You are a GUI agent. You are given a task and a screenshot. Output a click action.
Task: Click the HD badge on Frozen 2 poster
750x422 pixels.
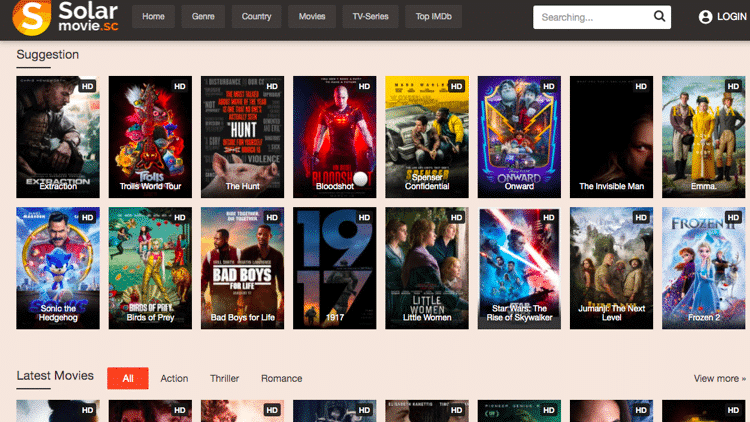(733, 218)
